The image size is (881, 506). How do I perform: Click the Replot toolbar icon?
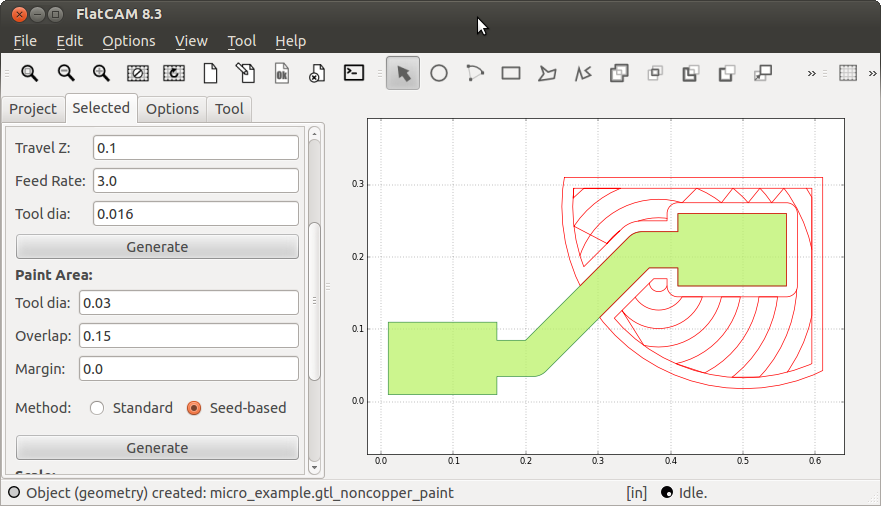(173, 73)
